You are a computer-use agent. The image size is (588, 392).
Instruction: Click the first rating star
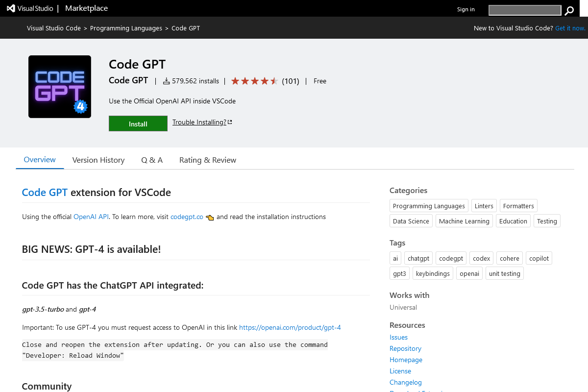pos(235,81)
